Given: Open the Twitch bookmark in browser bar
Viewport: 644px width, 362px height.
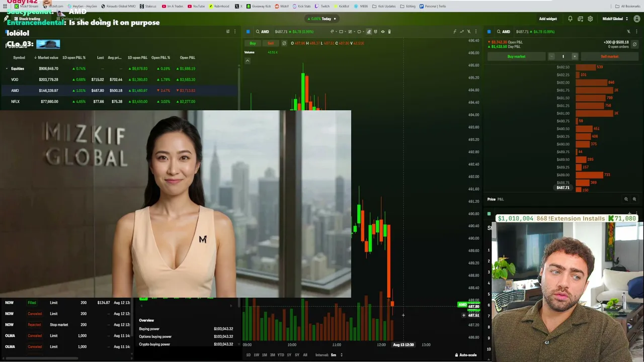Looking at the screenshot, I should click(323, 6).
